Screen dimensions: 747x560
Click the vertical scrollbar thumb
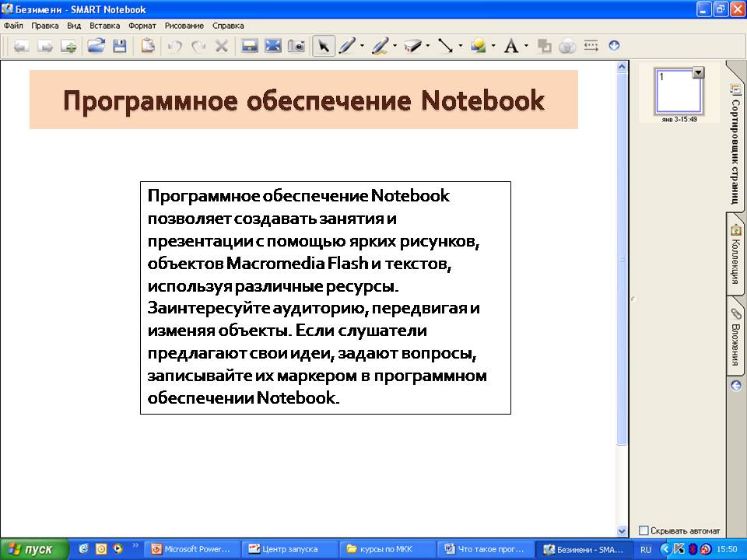coord(622,259)
